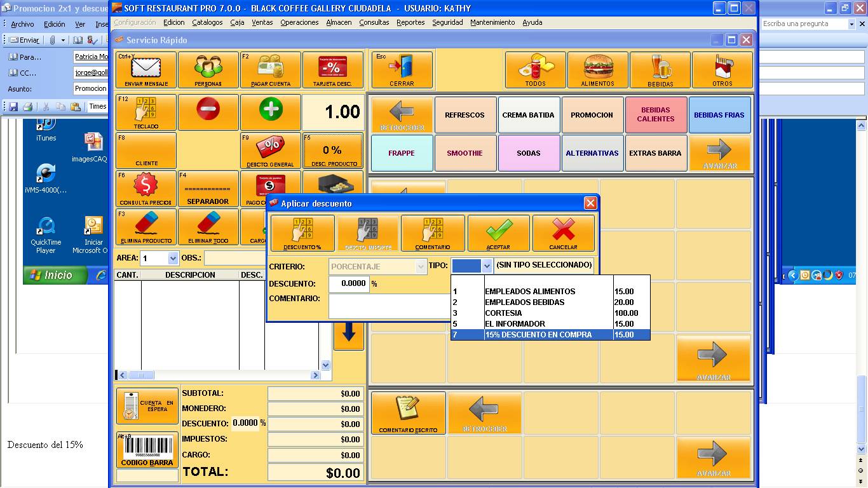Screen dimensions: 868x488
Task: Open the AREA dropdown list
Action: [x=173, y=259]
